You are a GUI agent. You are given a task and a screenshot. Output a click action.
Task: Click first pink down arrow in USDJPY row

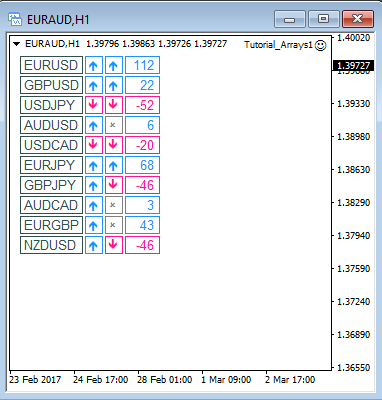[x=94, y=105]
